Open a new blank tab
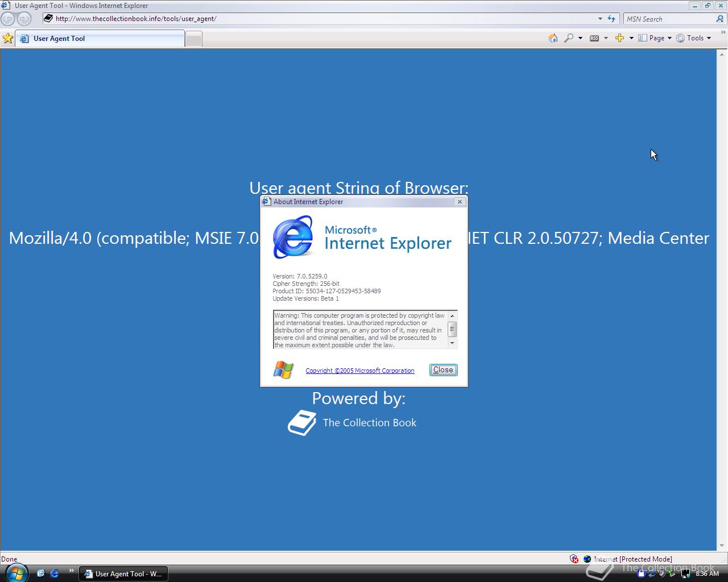 tap(194, 39)
